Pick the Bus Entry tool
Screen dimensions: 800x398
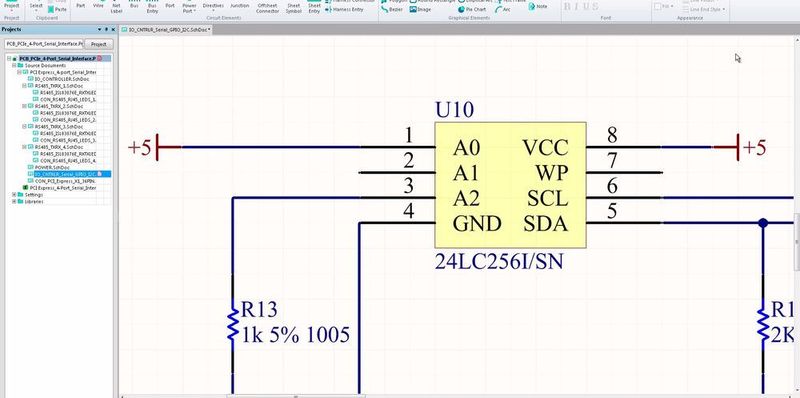click(152, 7)
